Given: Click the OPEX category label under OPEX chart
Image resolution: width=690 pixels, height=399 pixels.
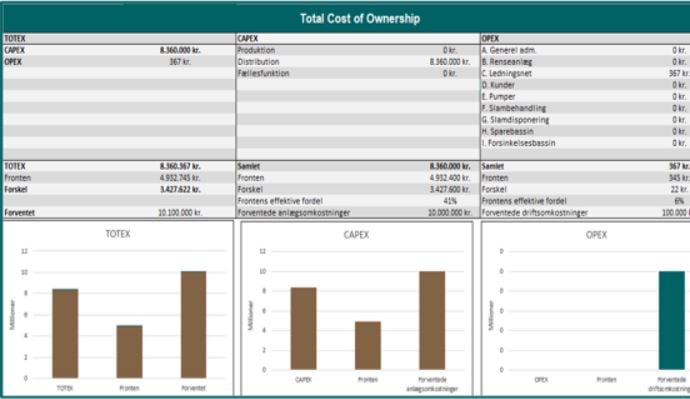Looking at the screenshot, I should click(541, 380).
